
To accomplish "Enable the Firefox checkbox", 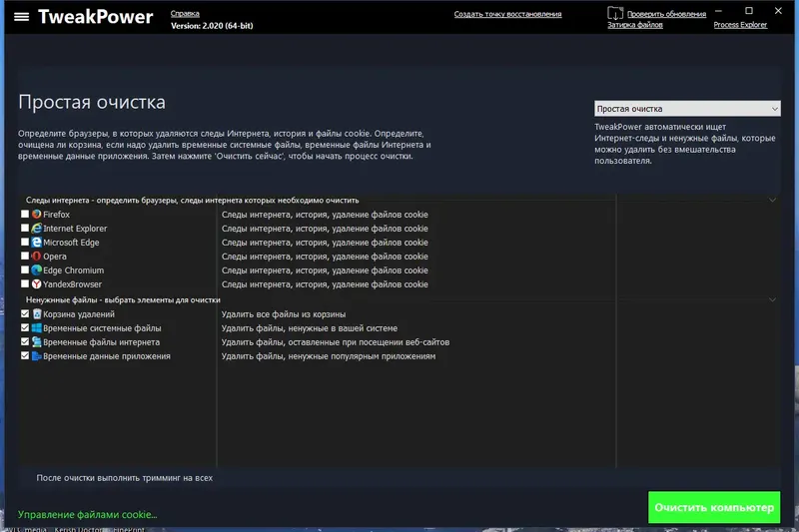I will tap(24, 215).
